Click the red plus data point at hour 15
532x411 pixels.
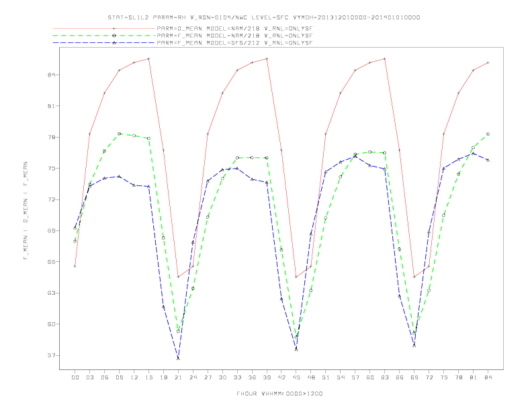click(x=148, y=58)
